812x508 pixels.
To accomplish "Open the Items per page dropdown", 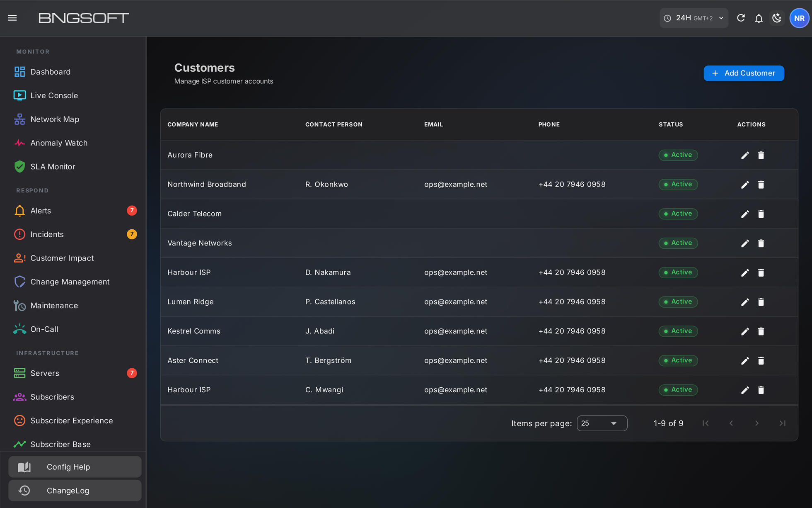I will tap(602, 423).
